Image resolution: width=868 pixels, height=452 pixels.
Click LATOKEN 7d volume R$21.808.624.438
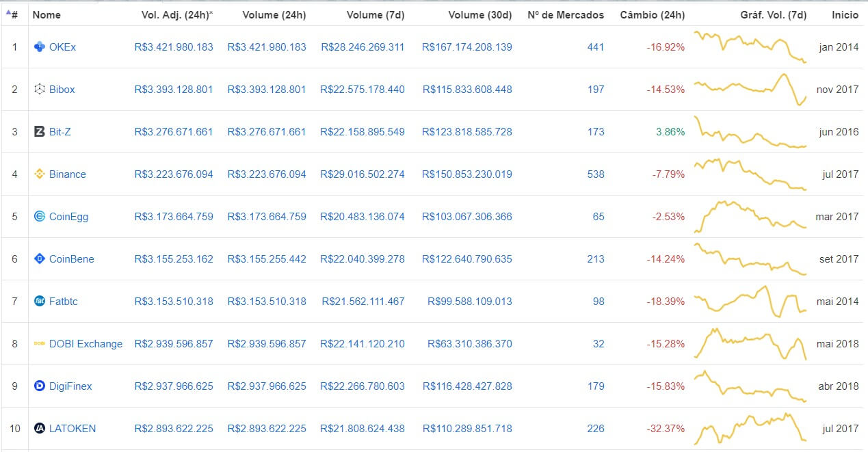coord(363,428)
